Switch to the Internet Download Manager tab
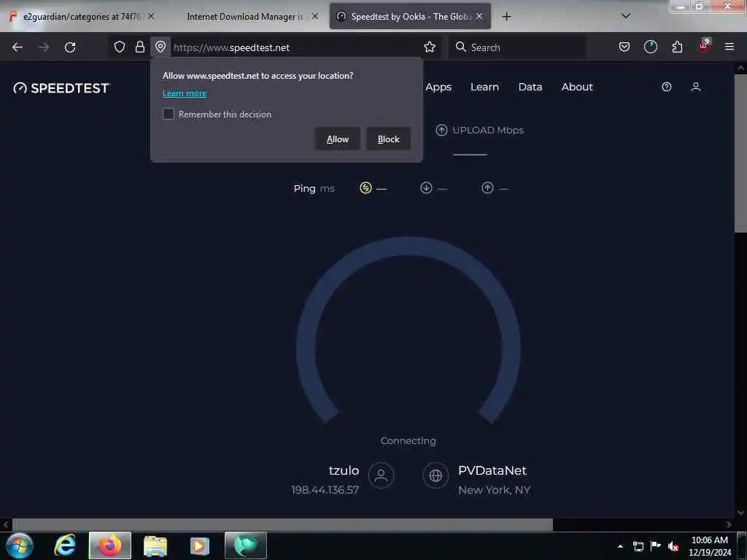 [x=245, y=17]
